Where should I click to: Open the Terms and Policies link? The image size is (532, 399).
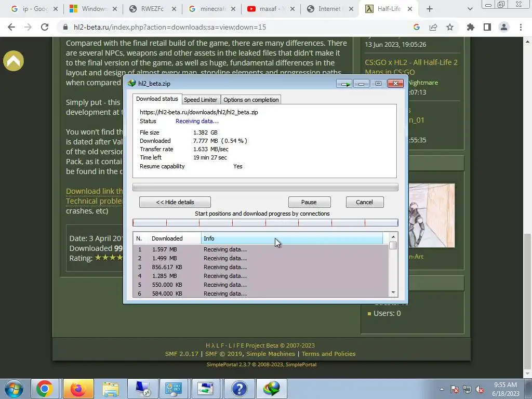pyautogui.click(x=328, y=353)
